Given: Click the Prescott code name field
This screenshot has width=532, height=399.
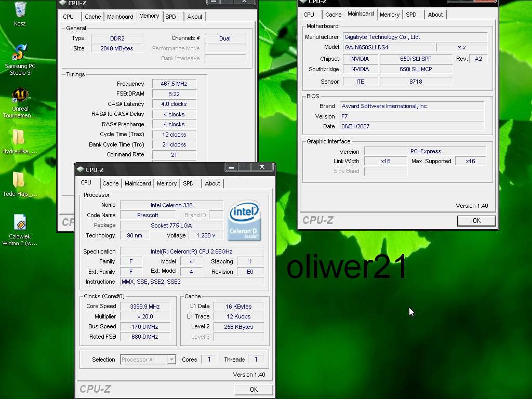Looking at the screenshot, I should pyautogui.click(x=148, y=215).
